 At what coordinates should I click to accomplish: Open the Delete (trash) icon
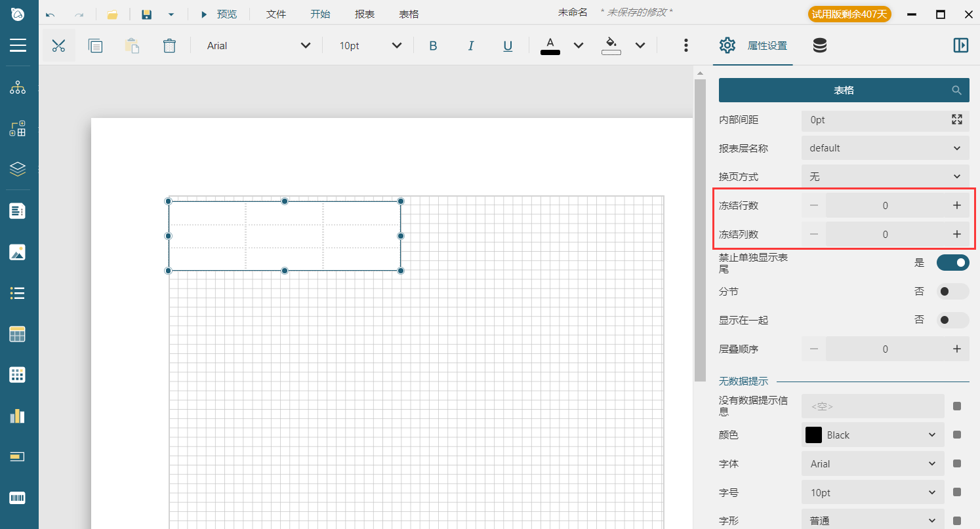169,45
